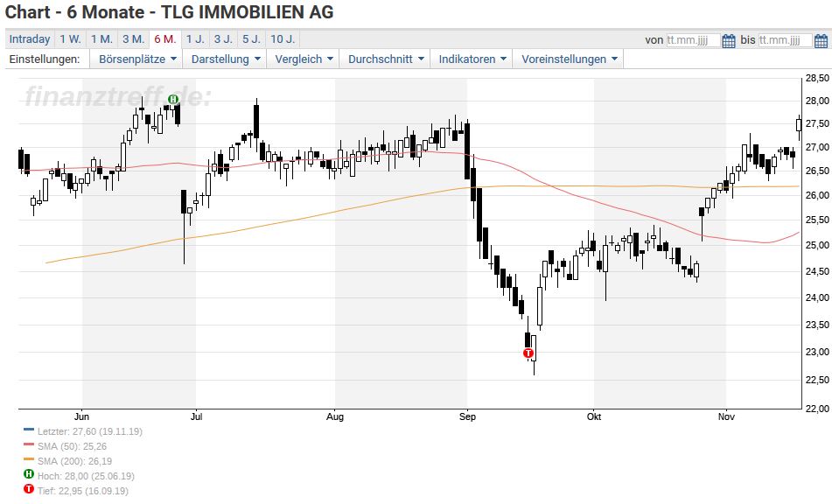
Task: Open the 'bis' date calendar picker icon
Action: [x=821, y=40]
